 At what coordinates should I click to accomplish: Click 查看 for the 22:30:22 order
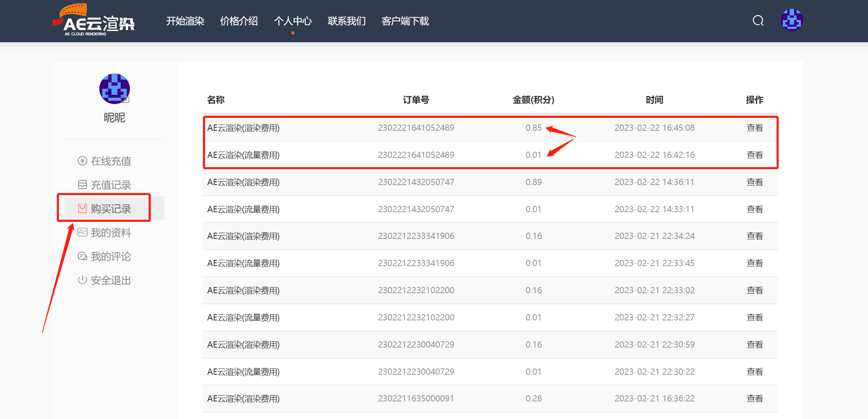click(754, 372)
